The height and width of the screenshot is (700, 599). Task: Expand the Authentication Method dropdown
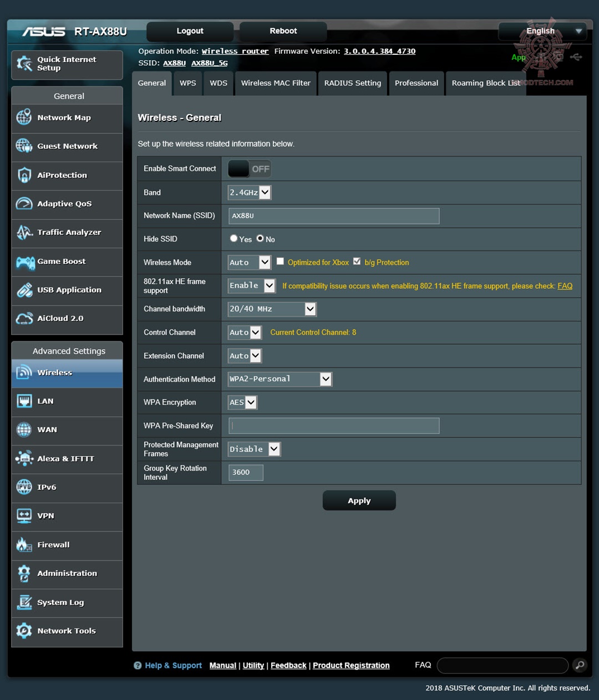280,379
